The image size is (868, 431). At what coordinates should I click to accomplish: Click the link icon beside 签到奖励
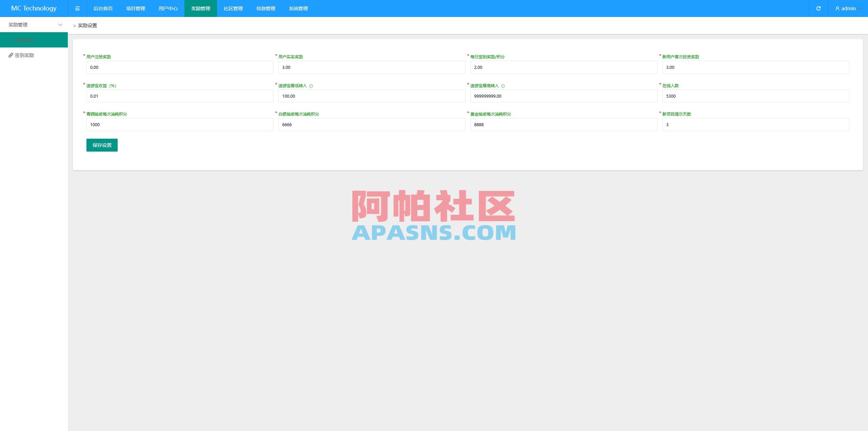pos(11,55)
